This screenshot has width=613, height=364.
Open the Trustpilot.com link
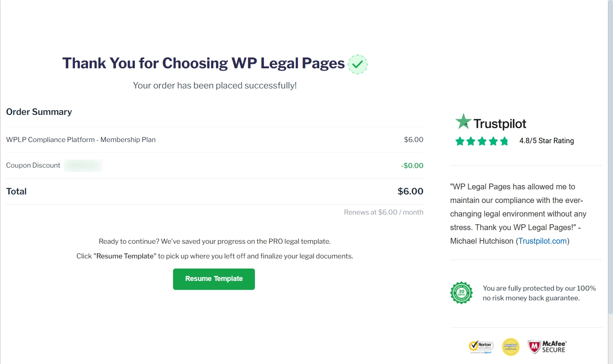(x=542, y=241)
